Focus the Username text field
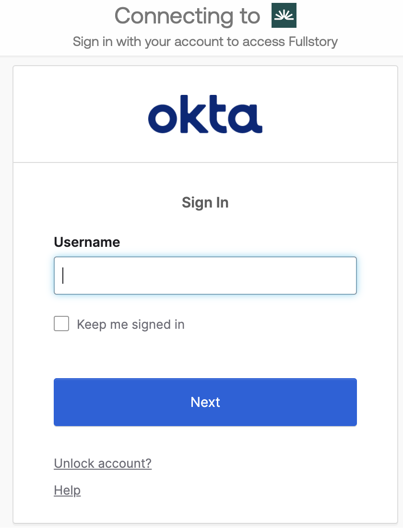The image size is (403, 532). (205, 276)
